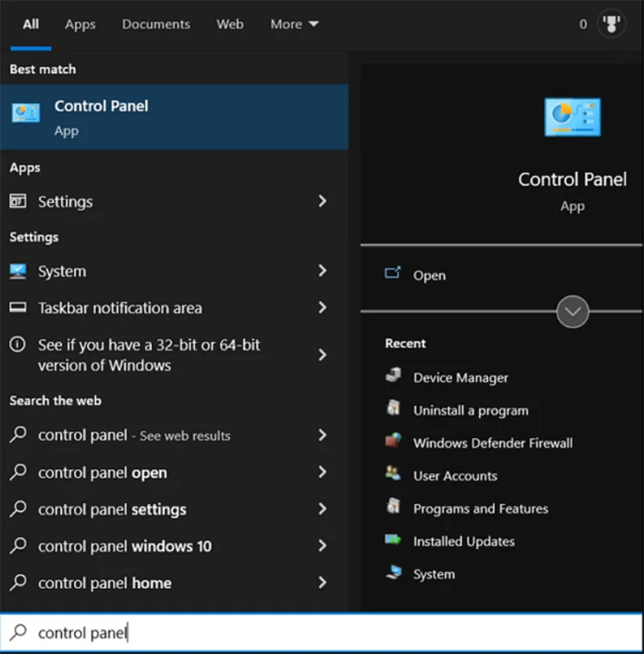This screenshot has height=654, width=644.
Task: Switch to the Documents tab
Action: 156,24
